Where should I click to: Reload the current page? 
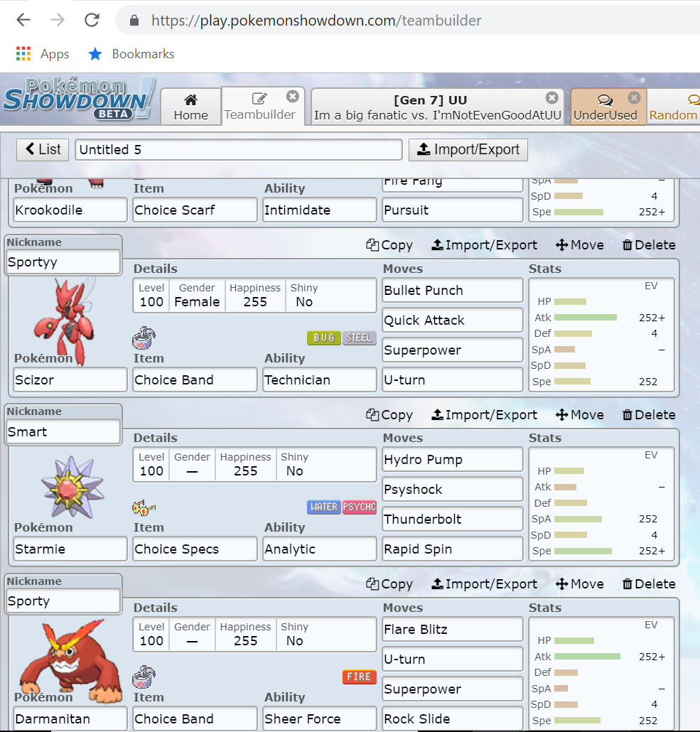[x=92, y=20]
